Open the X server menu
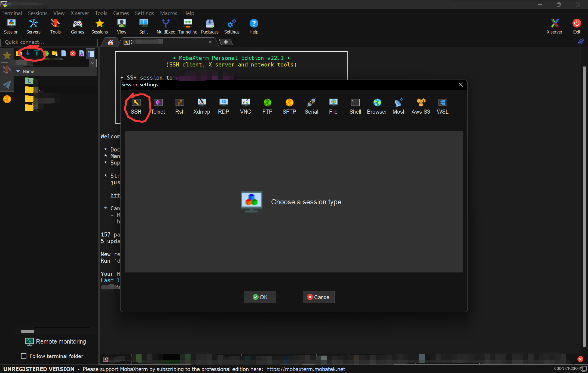The image size is (588, 373). (79, 13)
